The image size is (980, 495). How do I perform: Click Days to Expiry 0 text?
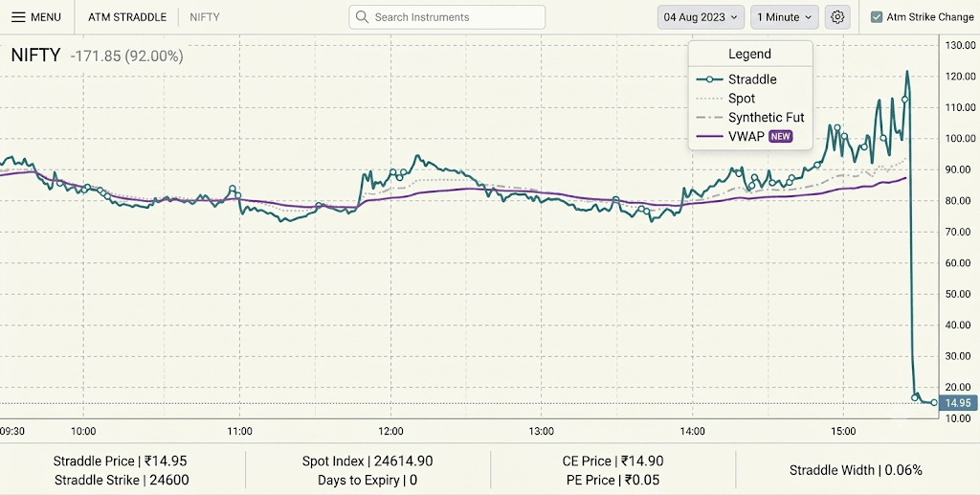pyautogui.click(x=367, y=480)
